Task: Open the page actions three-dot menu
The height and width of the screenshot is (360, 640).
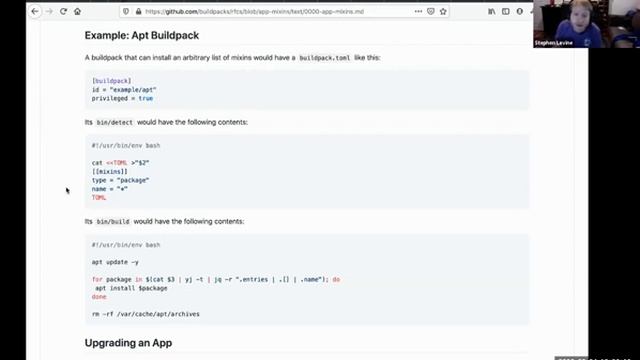Action: coord(418,11)
